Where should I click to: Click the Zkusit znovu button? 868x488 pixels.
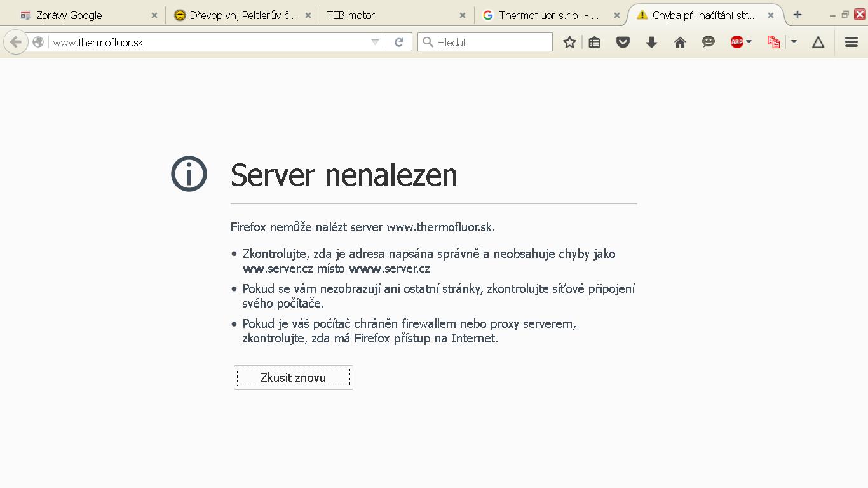[294, 377]
